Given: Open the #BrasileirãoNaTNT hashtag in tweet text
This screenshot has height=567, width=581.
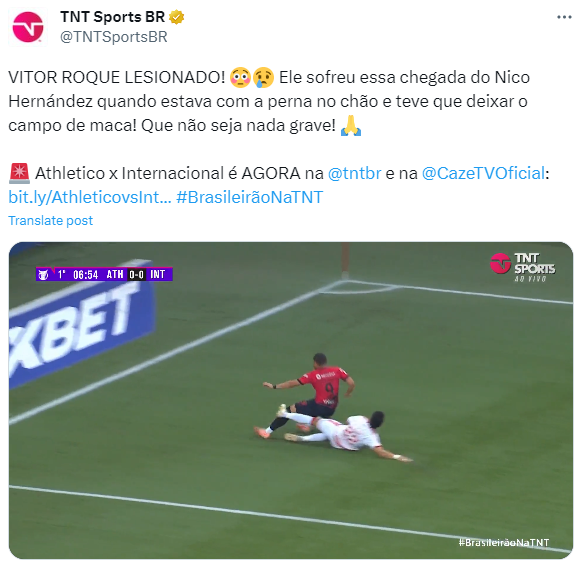Looking at the screenshot, I should tap(249, 197).
